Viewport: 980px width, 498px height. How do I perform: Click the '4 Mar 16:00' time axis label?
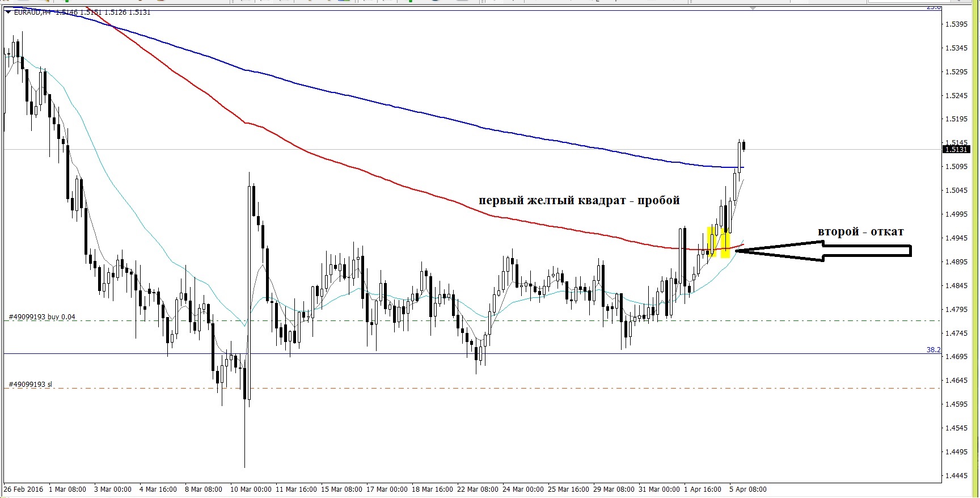pyautogui.click(x=158, y=489)
